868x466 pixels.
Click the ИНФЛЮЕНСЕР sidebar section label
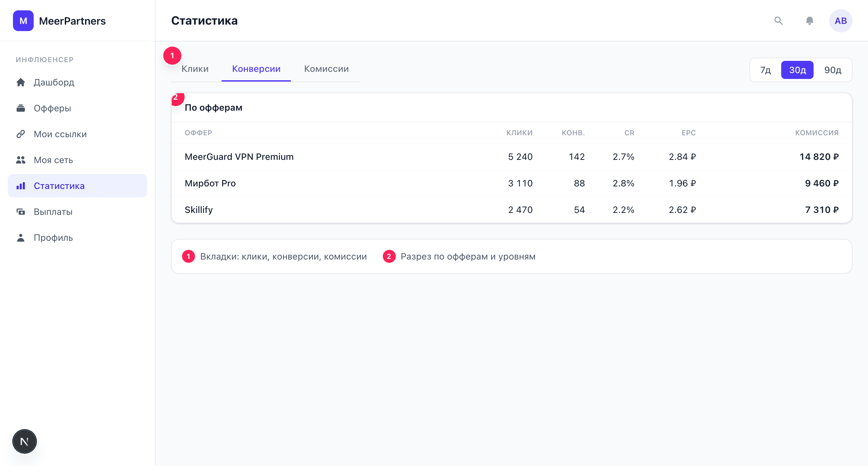tap(44, 60)
